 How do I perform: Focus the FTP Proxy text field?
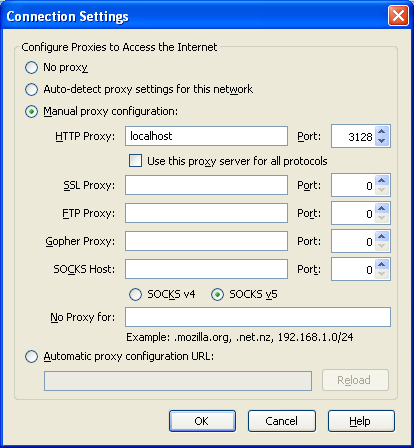[x=206, y=213]
